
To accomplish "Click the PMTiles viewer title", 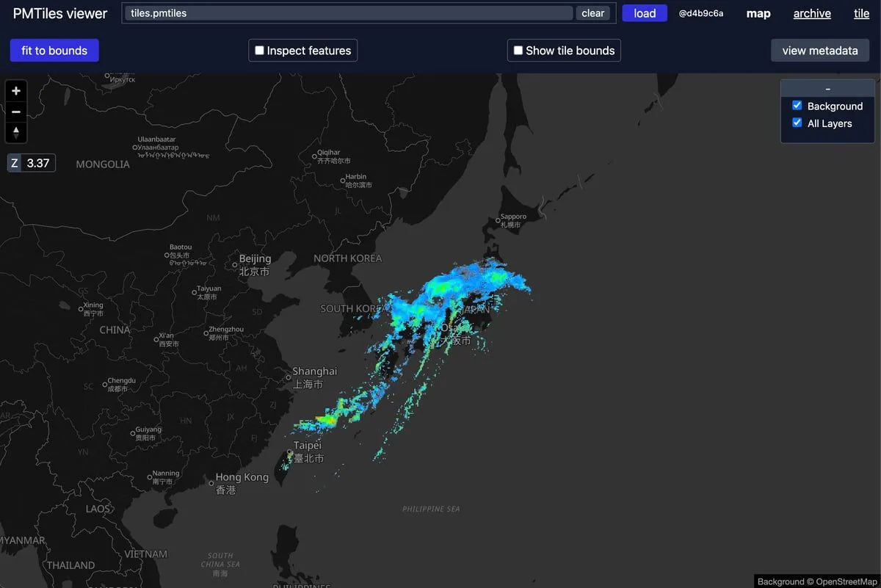I will [60, 13].
